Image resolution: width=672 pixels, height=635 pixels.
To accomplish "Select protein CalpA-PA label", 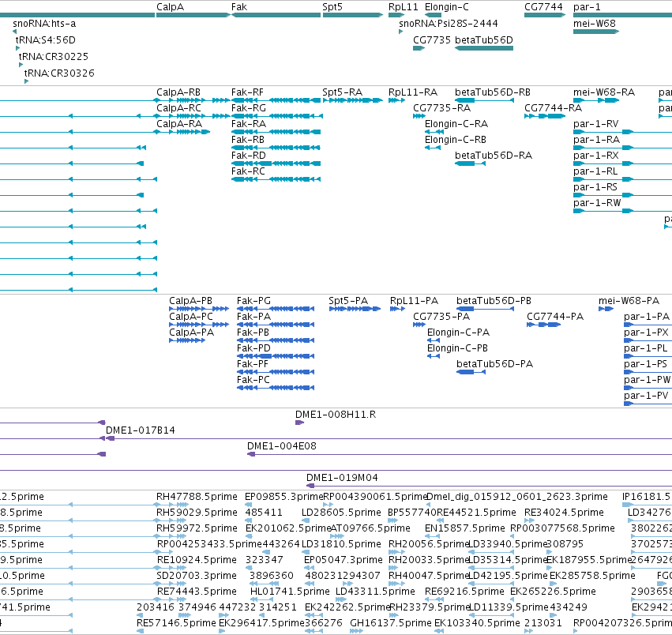I will point(192,333).
